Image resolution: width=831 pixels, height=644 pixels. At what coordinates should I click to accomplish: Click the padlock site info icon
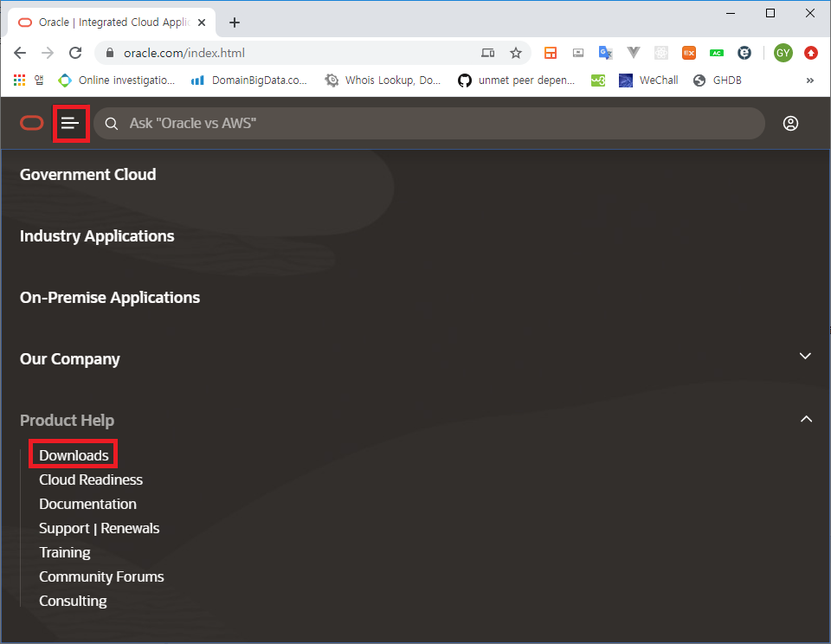(x=110, y=53)
